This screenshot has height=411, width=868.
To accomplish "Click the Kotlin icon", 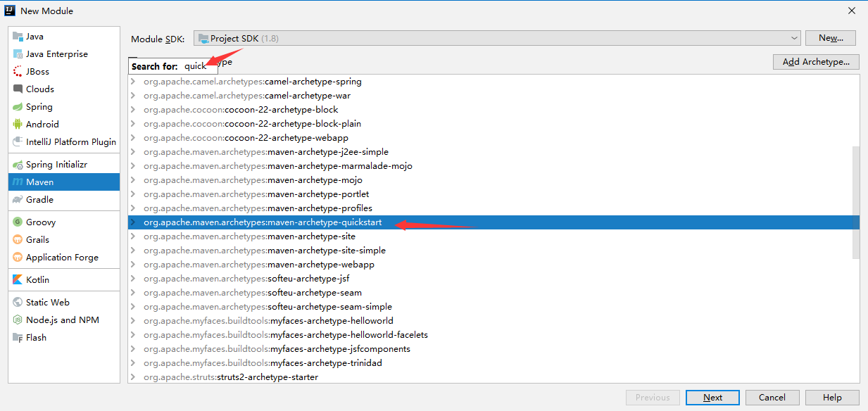I will click(x=18, y=280).
